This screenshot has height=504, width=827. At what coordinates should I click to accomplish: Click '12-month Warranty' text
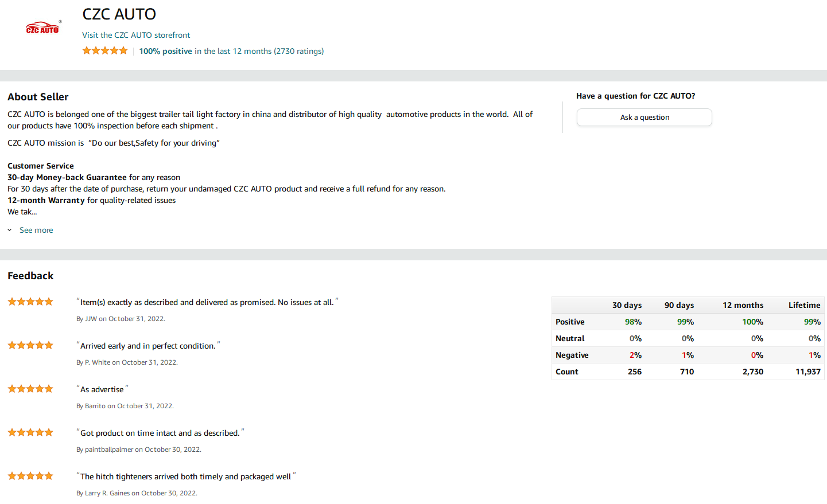[46, 200]
